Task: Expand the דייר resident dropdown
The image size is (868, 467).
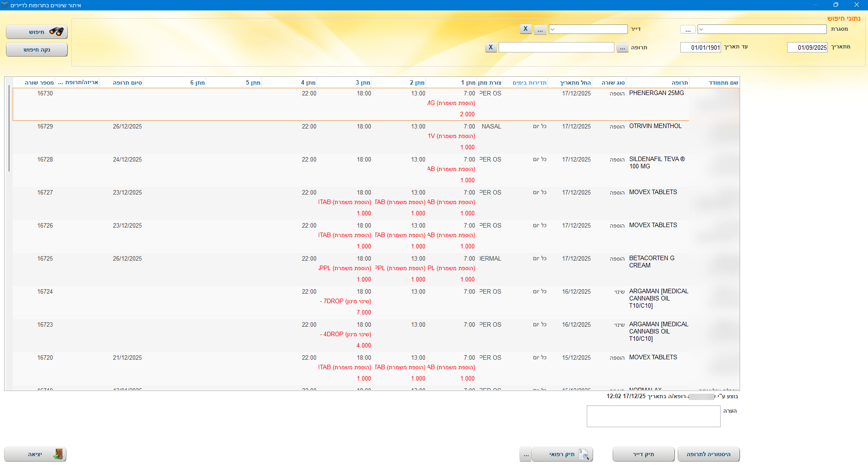Action: (552, 29)
